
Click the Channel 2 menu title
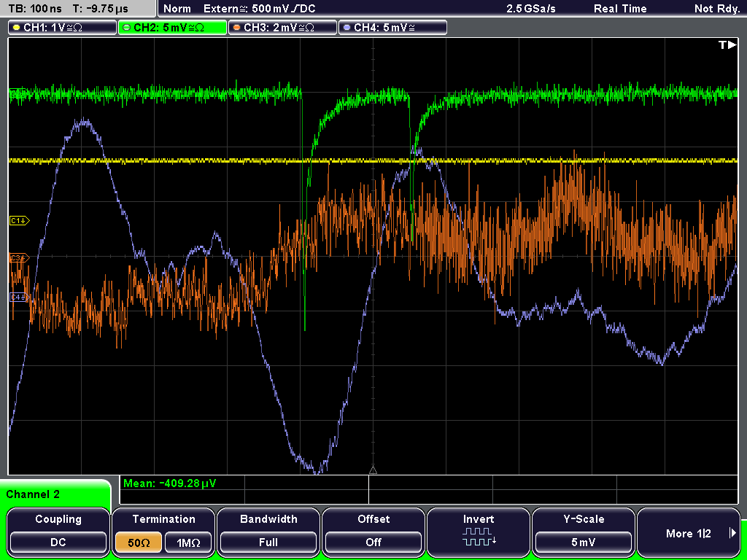pos(33,494)
